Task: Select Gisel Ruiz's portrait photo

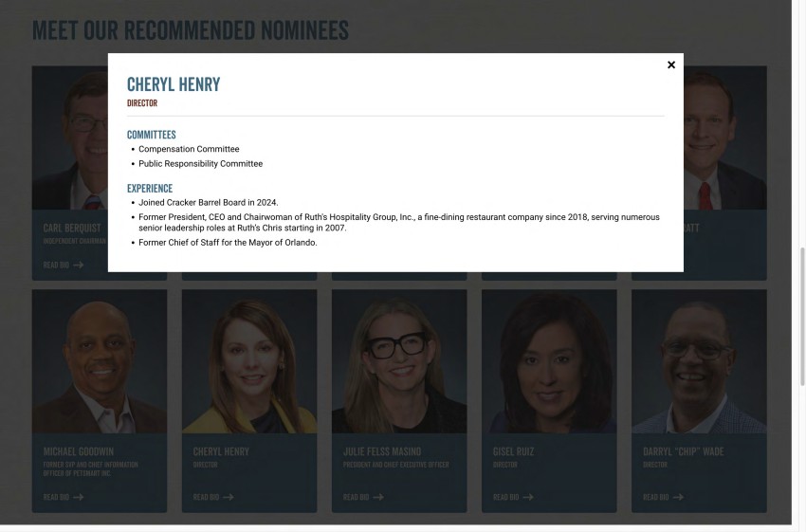Action: (549, 361)
